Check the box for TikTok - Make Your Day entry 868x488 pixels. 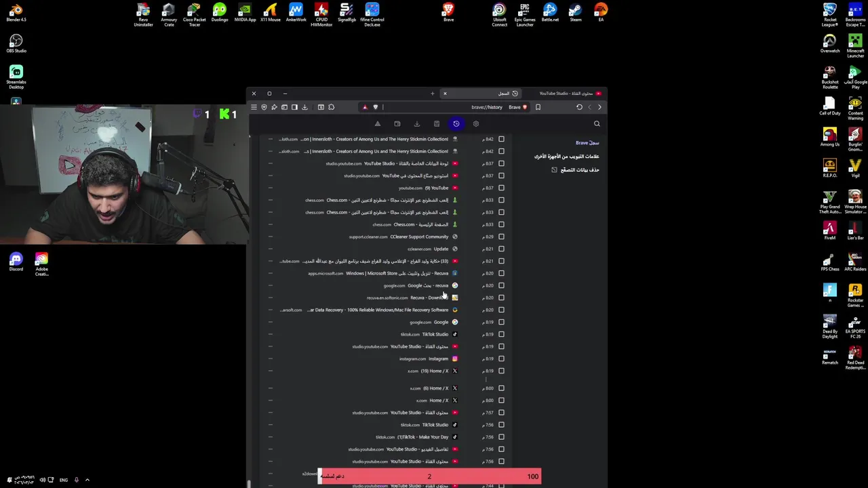coord(501,437)
